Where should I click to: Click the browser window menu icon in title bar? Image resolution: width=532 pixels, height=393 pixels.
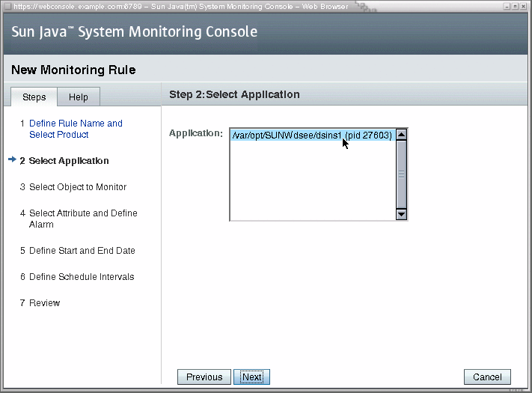(7, 7)
